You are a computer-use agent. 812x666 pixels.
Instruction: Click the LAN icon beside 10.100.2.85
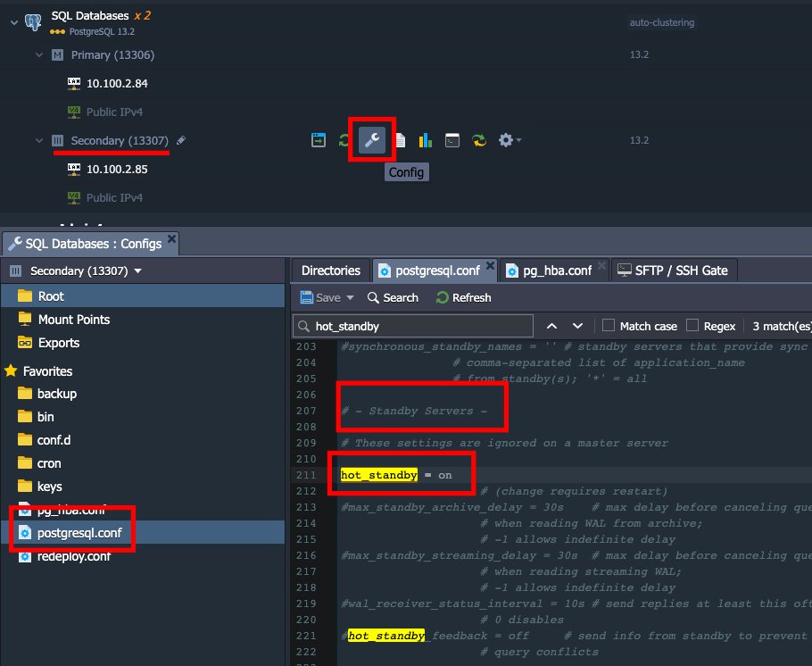[74, 169]
